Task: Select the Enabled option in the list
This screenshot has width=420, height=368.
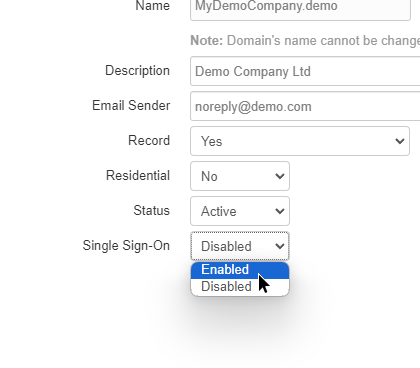Action: pos(240,270)
